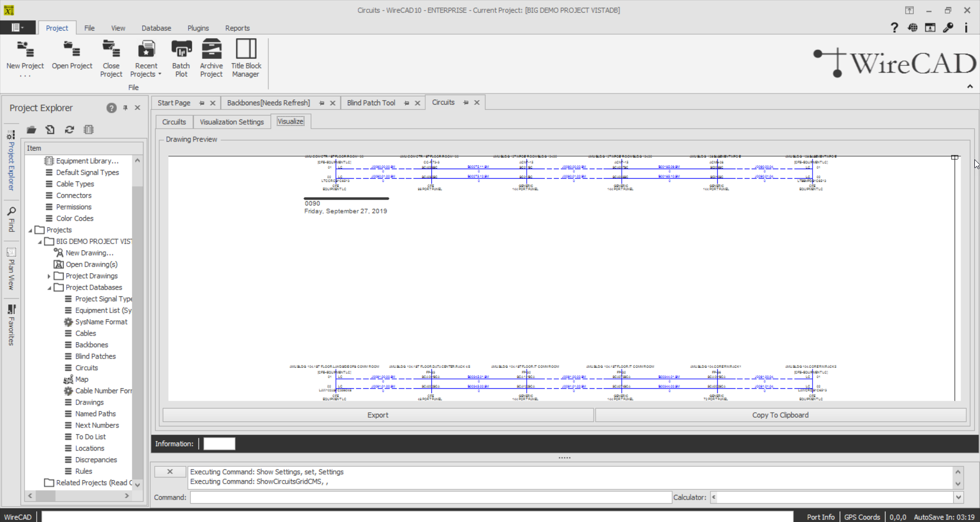Close the Circuits document tab
The height and width of the screenshot is (522, 980).
pos(477,103)
